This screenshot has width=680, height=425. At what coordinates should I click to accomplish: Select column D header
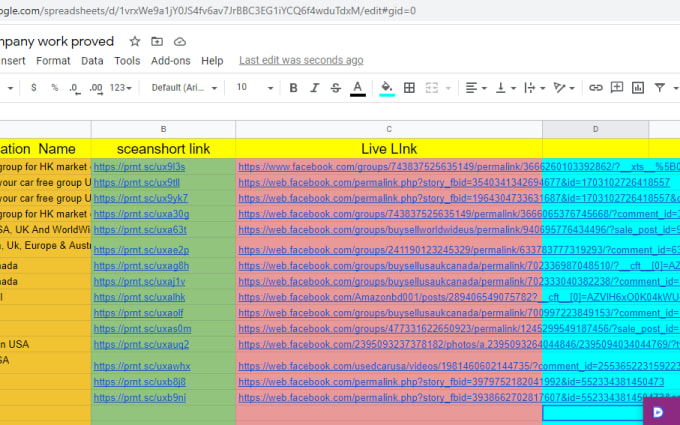pyautogui.click(x=595, y=129)
